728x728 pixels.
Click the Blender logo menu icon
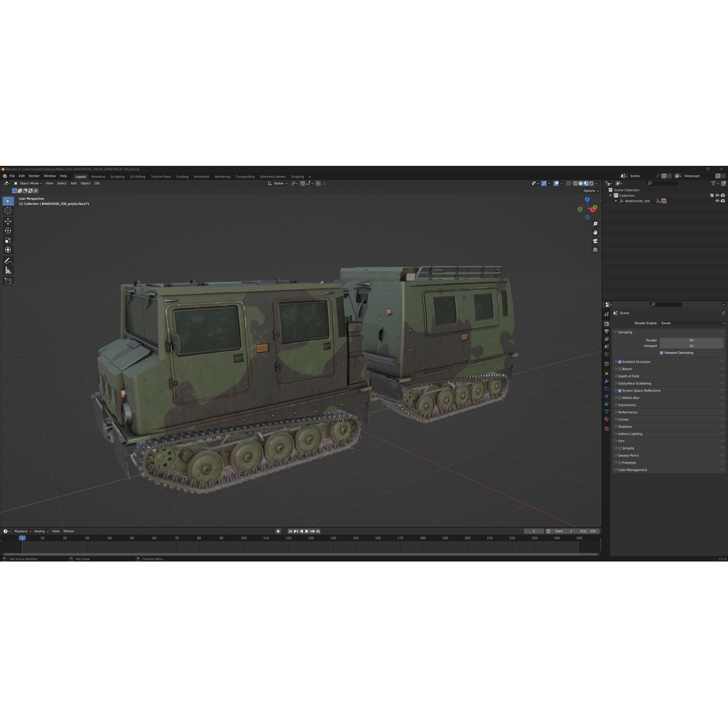tap(4, 177)
